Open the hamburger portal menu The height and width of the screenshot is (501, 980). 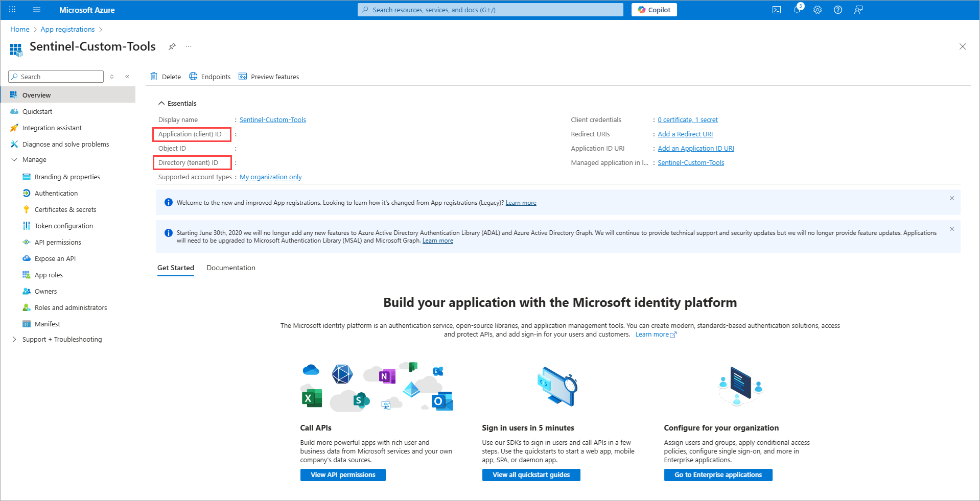37,10
